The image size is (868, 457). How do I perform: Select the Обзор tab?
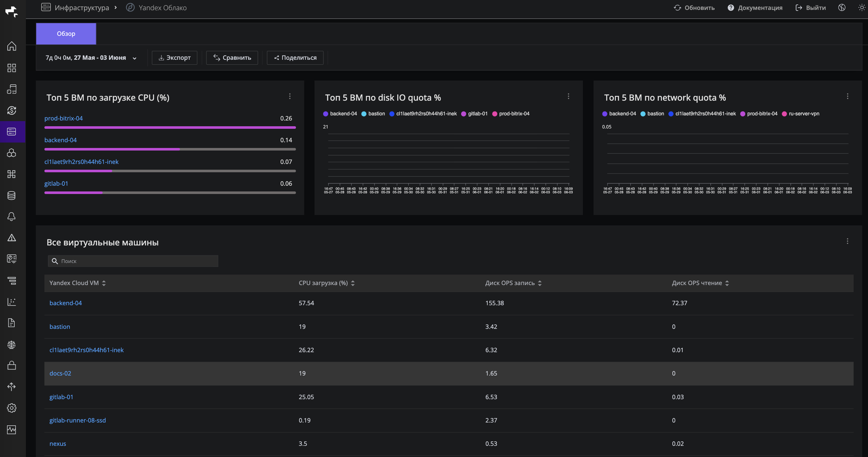coord(66,34)
